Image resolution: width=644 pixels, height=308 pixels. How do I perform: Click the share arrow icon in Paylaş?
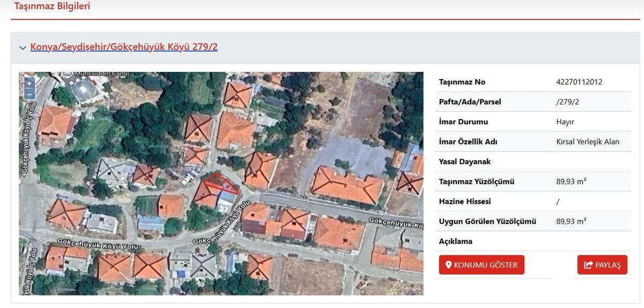pos(588,265)
